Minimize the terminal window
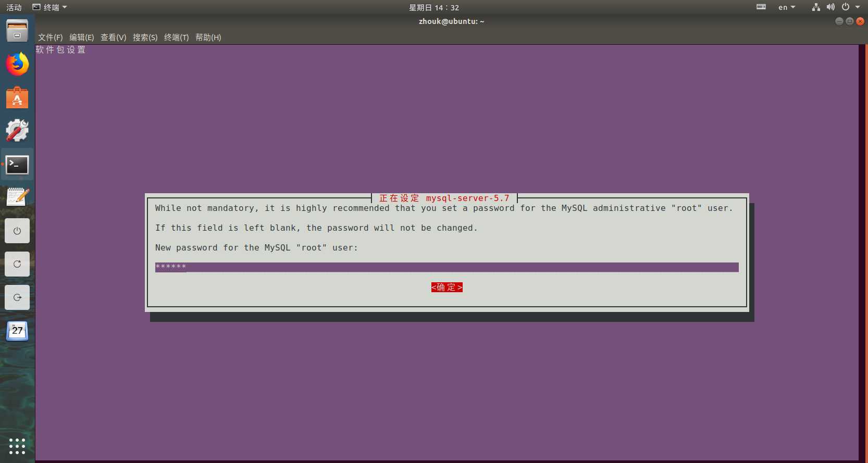The image size is (868, 463). coord(839,21)
